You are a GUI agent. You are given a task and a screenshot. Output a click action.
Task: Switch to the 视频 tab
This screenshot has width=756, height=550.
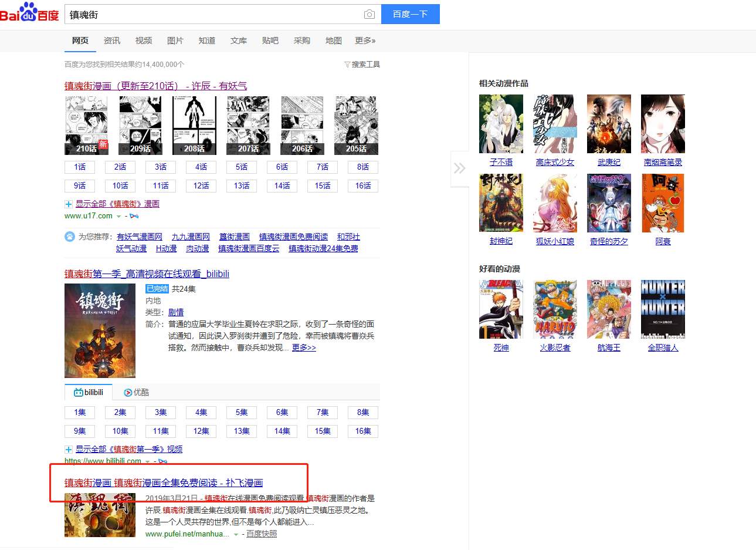(144, 41)
